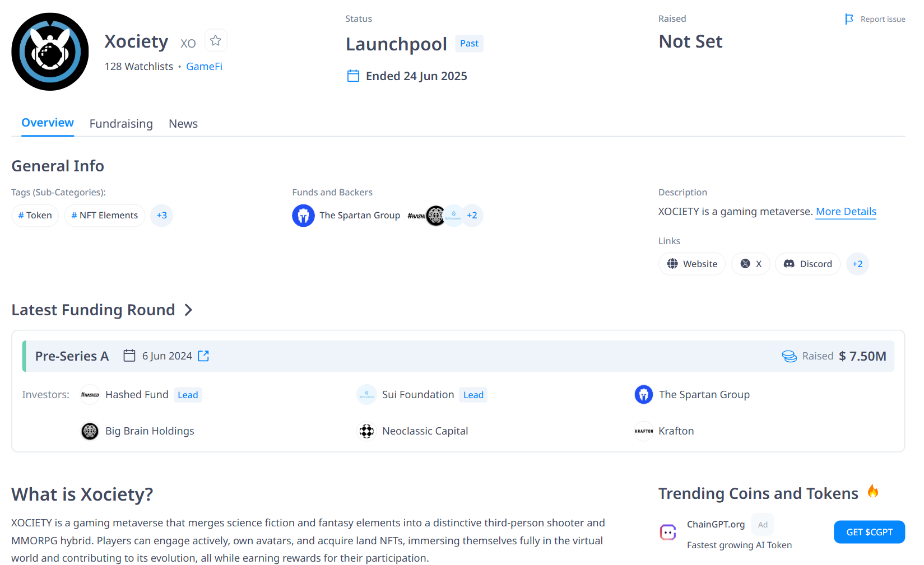Open The Spartan Group in investors list
This screenshot has width=924, height=565.
(x=704, y=395)
